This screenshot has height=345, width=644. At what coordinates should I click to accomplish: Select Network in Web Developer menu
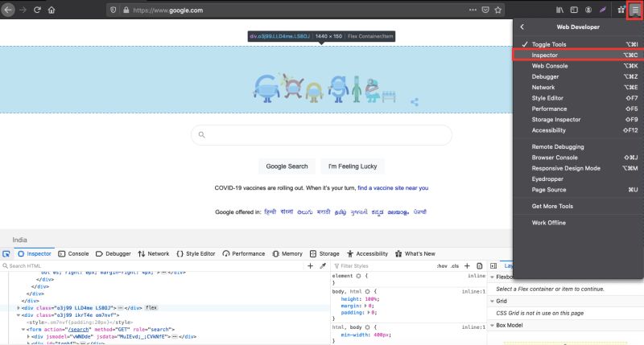point(579,88)
